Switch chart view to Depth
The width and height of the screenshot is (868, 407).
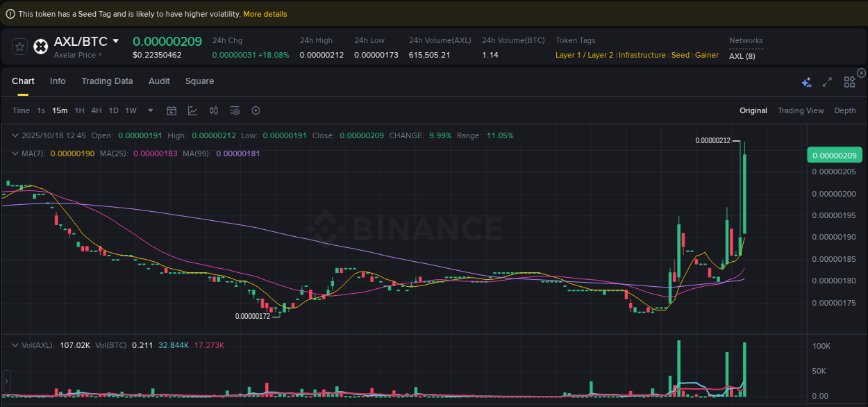845,110
